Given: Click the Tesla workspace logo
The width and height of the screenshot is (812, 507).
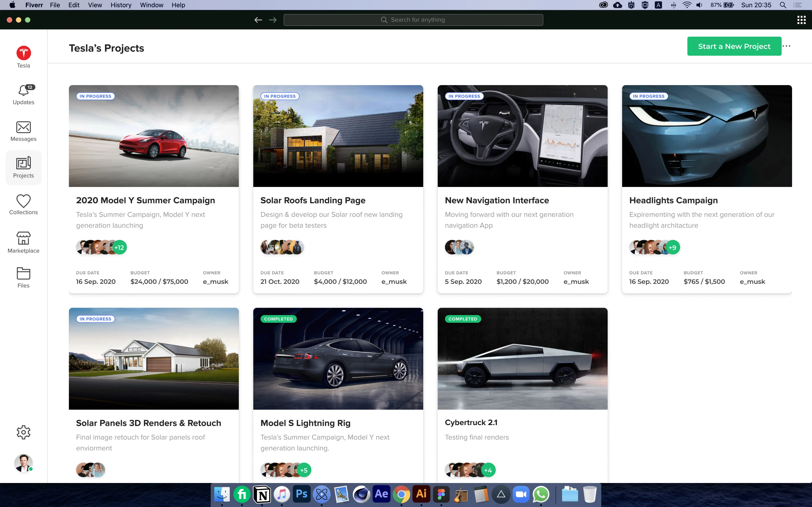Looking at the screenshot, I should pos(23,53).
